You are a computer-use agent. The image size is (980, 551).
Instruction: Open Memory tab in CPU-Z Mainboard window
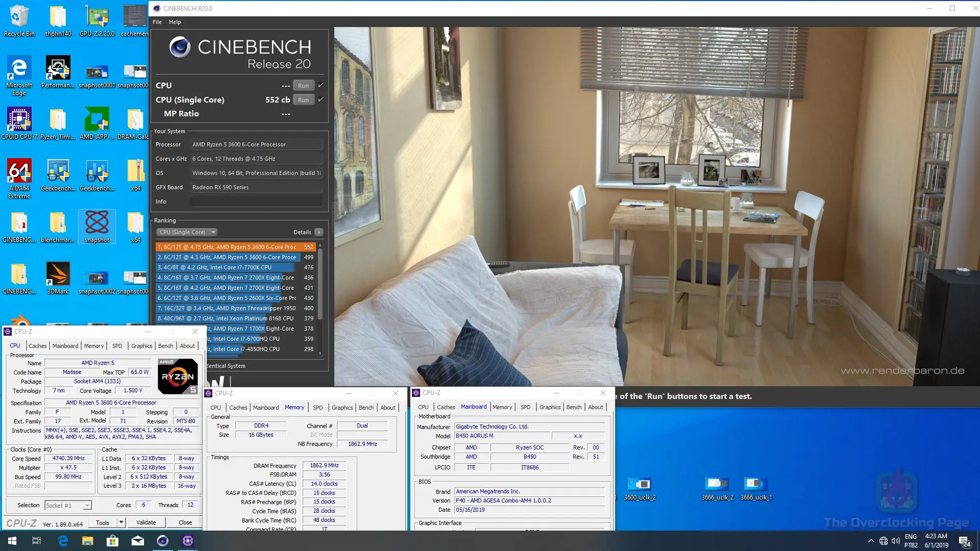tap(502, 407)
